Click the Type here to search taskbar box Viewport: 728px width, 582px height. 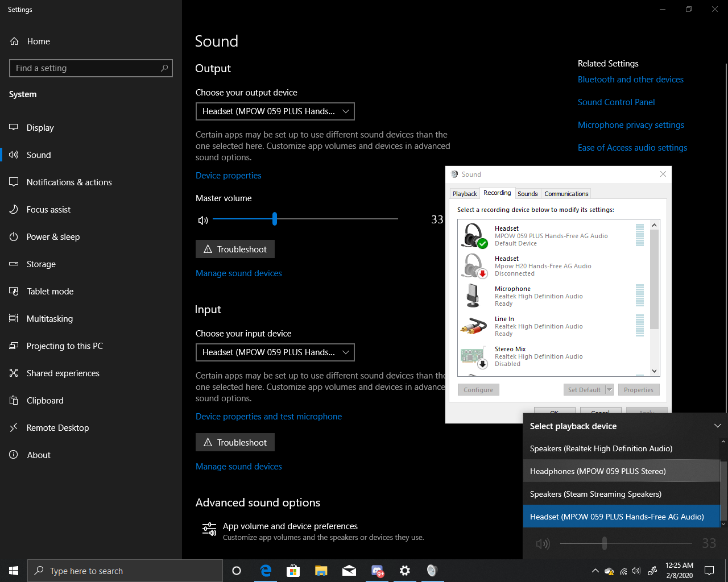(x=125, y=571)
